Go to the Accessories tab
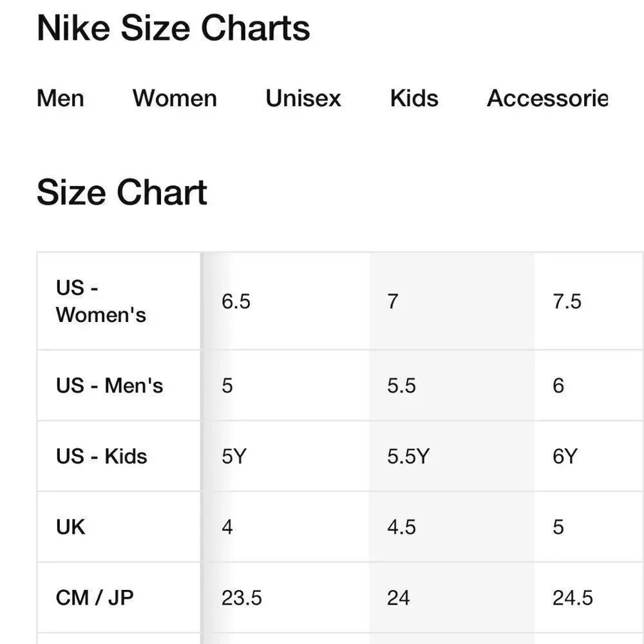 547,99
